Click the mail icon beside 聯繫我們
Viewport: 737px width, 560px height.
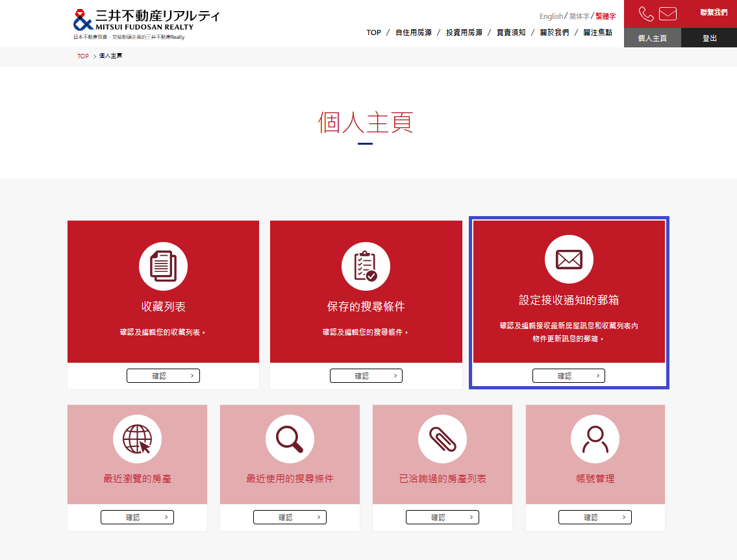[x=668, y=14]
